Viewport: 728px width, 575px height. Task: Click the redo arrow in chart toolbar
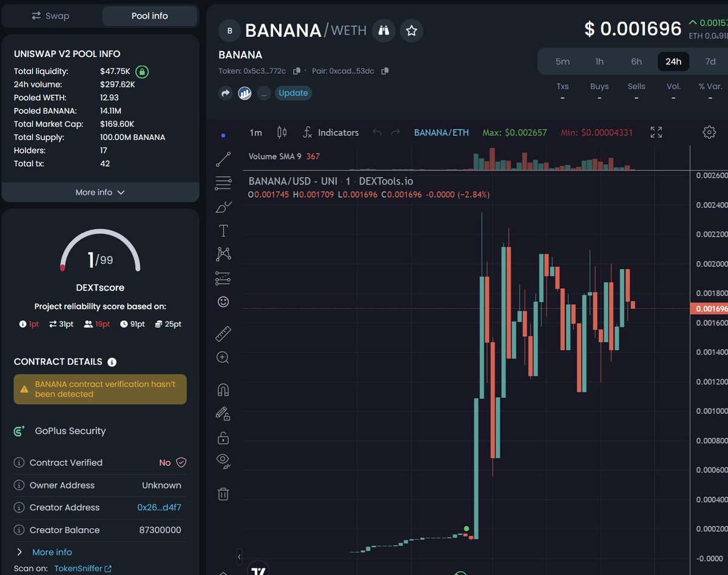(x=396, y=132)
